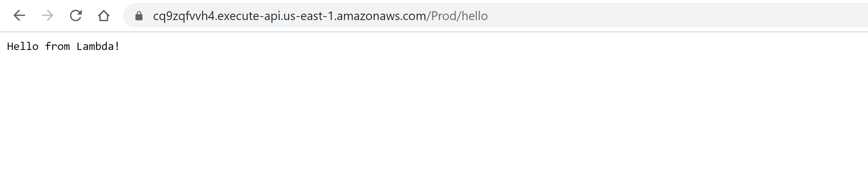Click "amazonaws.com" in the address bar
This screenshot has width=868, height=173.
pyautogui.click(x=381, y=16)
